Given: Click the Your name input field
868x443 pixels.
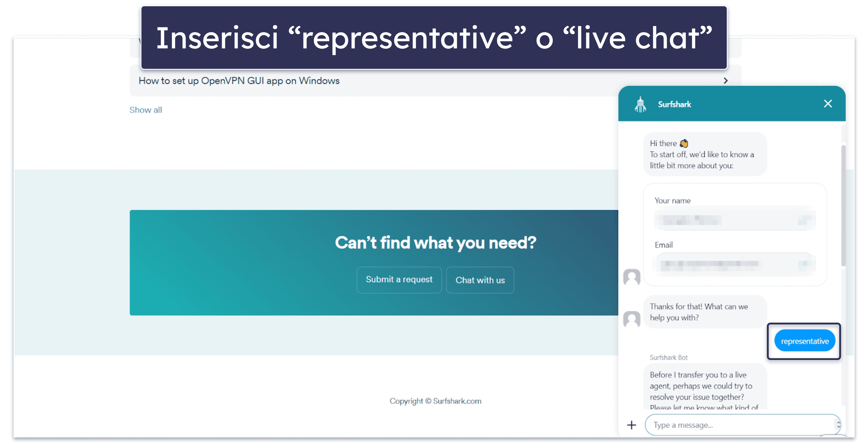Looking at the screenshot, I should click(735, 220).
